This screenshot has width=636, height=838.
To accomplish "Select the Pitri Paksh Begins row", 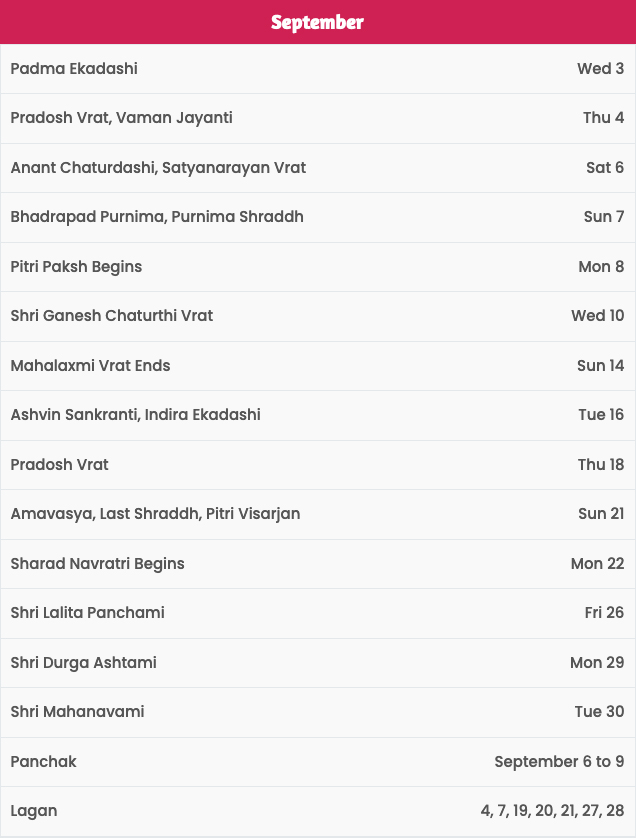I will pos(318,267).
